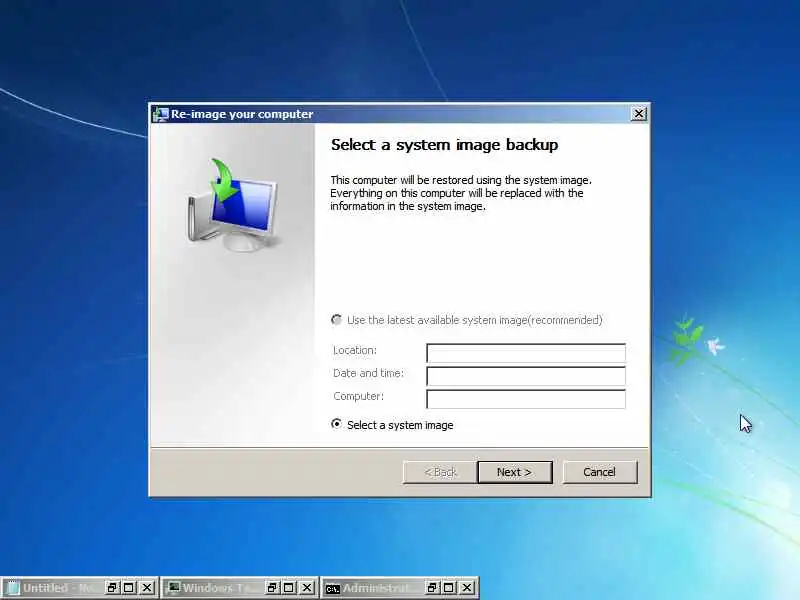Maximize the Windows Task Manager window
The height and width of the screenshot is (600, 800).
click(x=289, y=588)
